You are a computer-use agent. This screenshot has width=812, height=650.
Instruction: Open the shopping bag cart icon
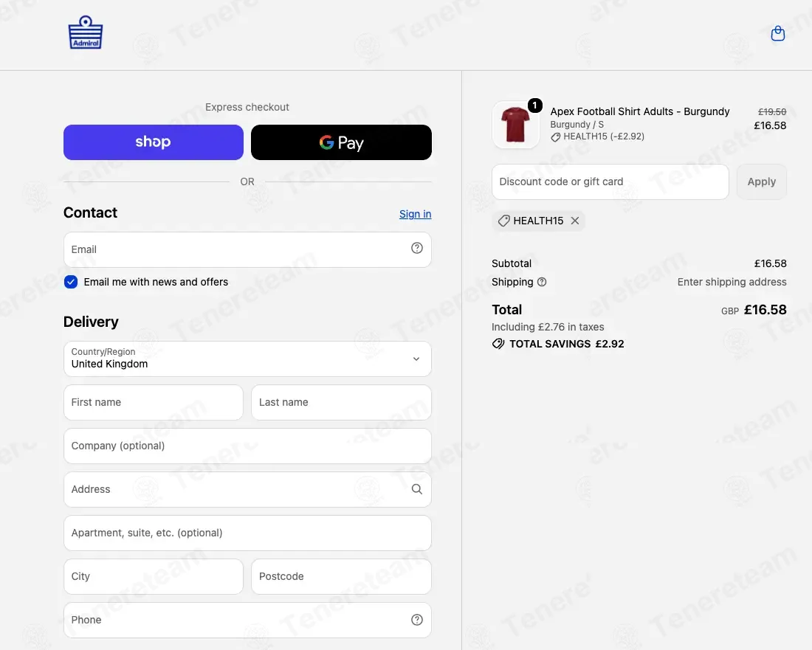coord(778,34)
